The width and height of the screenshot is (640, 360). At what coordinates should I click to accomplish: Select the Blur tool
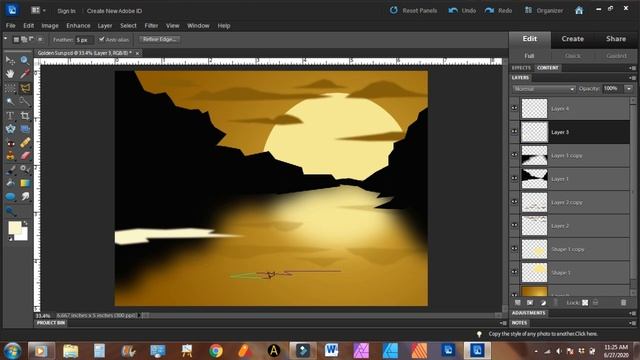click(25, 197)
